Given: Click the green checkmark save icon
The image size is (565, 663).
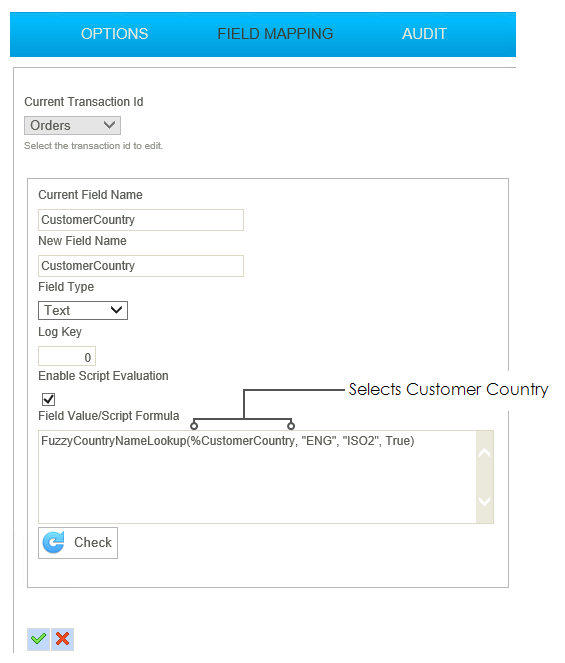Looking at the screenshot, I should [x=38, y=639].
